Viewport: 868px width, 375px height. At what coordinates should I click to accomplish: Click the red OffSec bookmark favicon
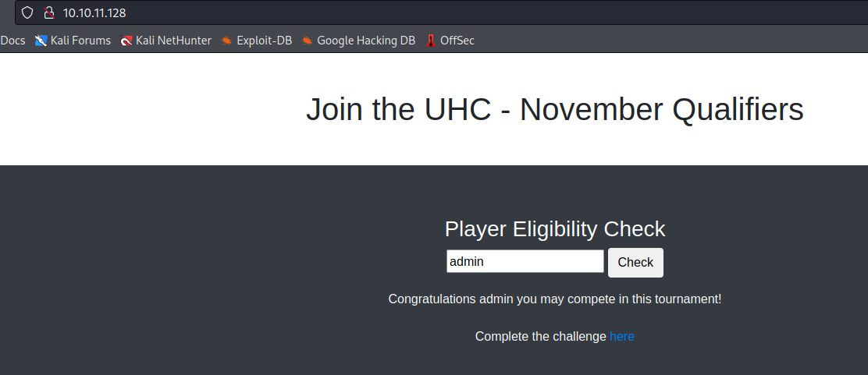[x=431, y=41]
